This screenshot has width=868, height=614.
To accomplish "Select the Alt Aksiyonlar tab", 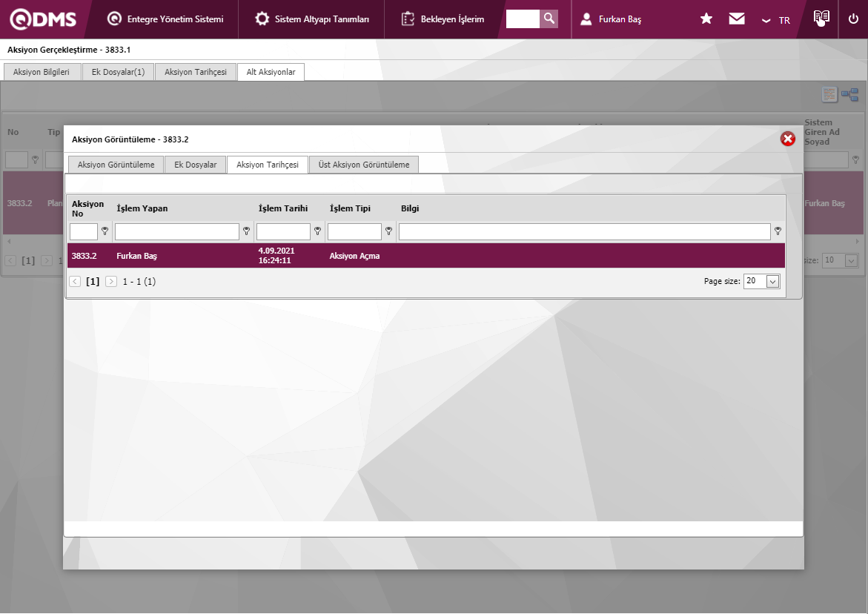I will point(271,72).
